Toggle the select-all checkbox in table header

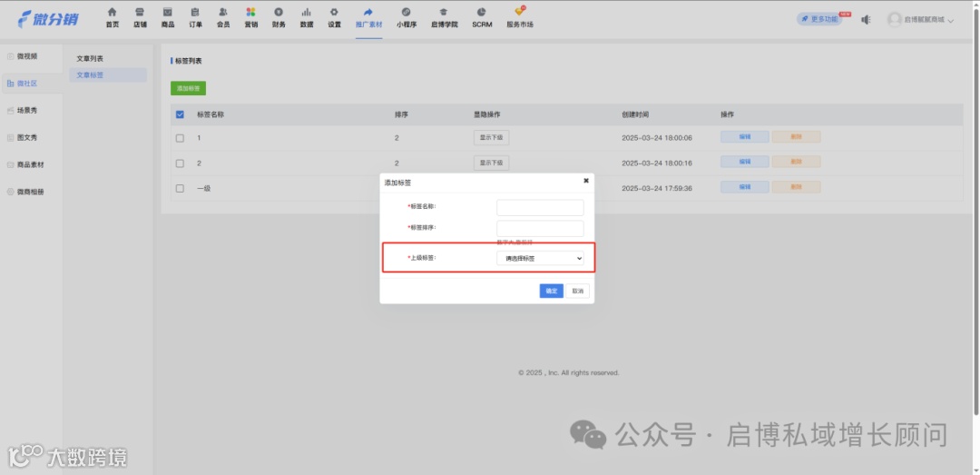point(180,115)
